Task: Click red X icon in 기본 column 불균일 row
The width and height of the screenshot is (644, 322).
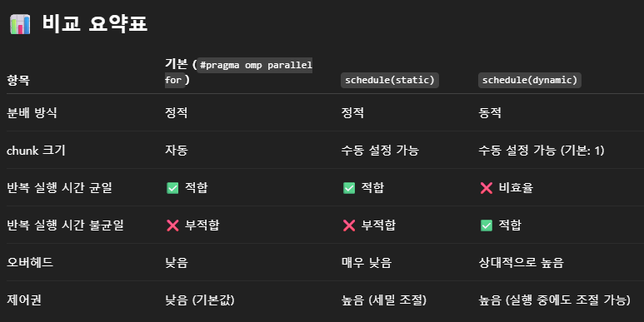Action: [x=172, y=225]
